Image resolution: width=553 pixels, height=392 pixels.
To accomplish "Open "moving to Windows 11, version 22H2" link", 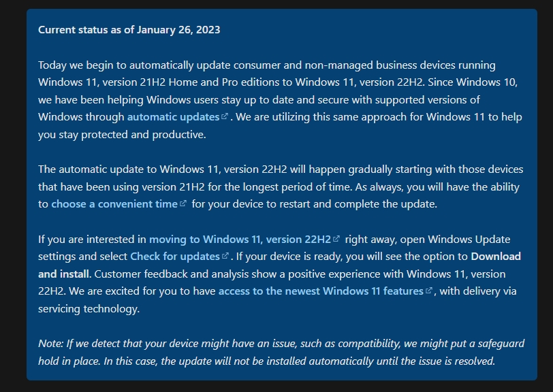I will click(x=240, y=240).
